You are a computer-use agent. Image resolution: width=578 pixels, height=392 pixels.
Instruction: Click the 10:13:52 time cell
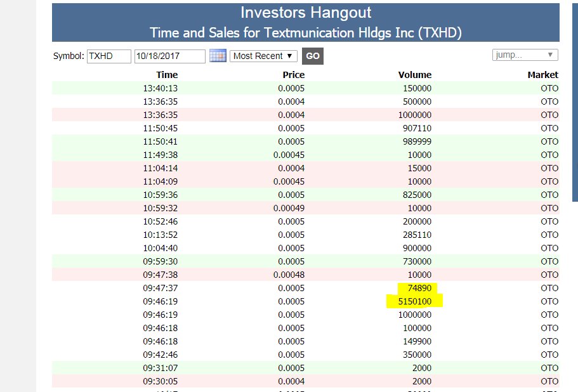pyautogui.click(x=161, y=235)
